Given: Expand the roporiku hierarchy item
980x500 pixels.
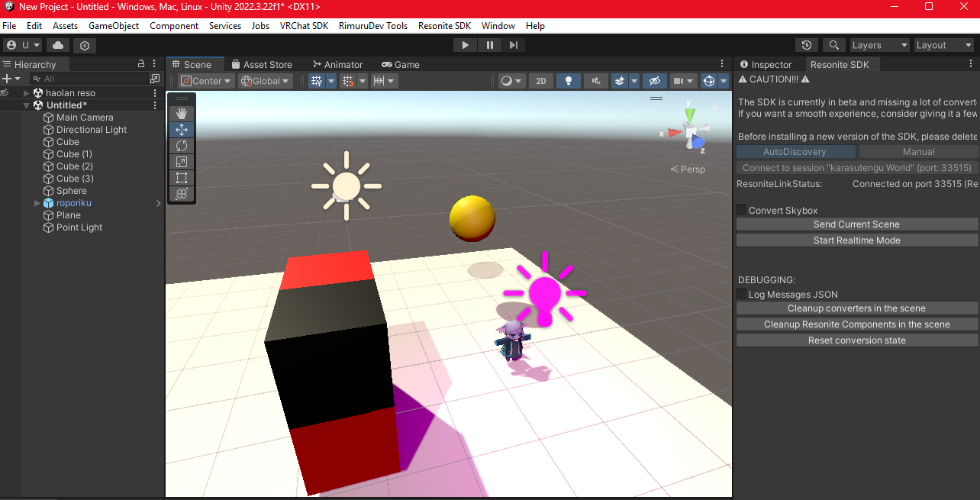Looking at the screenshot, I should point(37,203).
